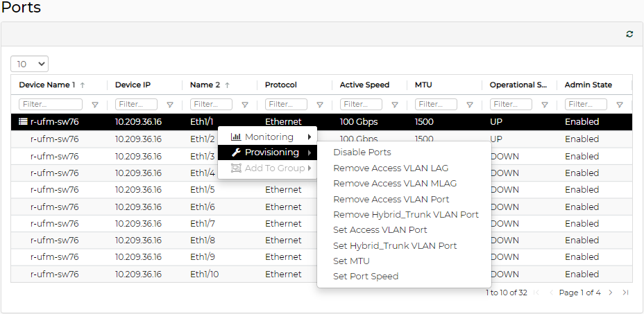Click the refresh icon above the table
Viewport: 644px width, 314px height.
629,34
